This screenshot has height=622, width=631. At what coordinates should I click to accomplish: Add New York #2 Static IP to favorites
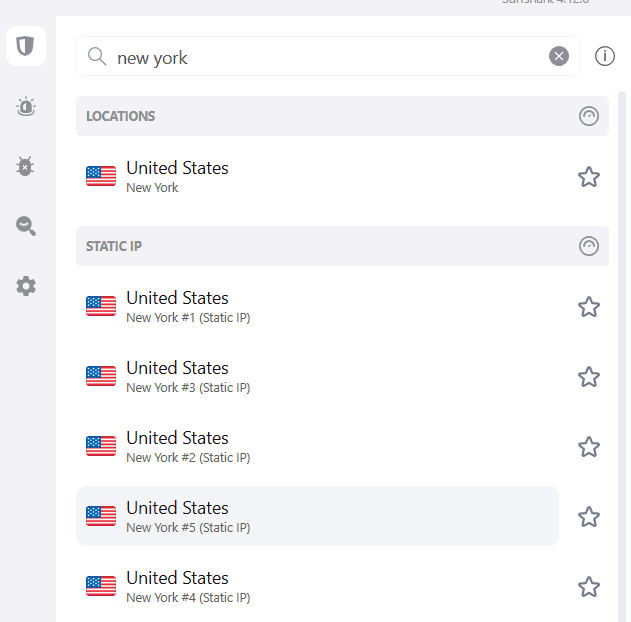[589, 447]
